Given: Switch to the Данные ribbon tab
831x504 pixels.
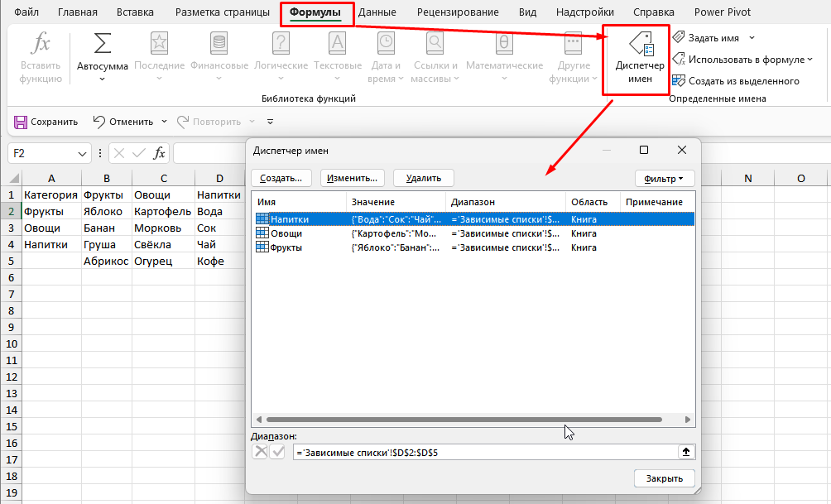Looking at the screenshot, I should point(377,12).
